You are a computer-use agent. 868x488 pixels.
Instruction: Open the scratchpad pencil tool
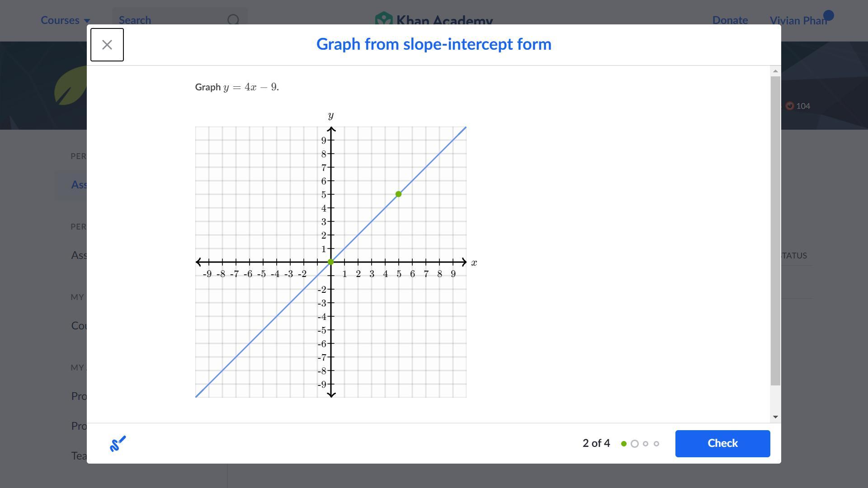coord(118,444)
